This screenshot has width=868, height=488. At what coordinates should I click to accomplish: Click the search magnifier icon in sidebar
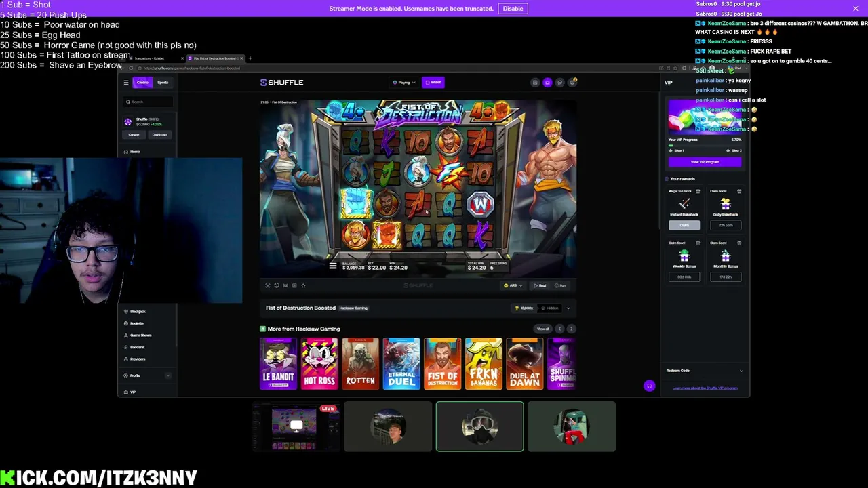(x=128, y=102)
